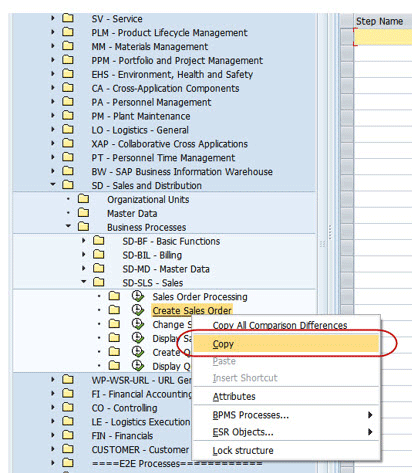Screen dimensions: 412x473
Task: Choose Copy All Comparison Differences
Action: pos(280,325)
